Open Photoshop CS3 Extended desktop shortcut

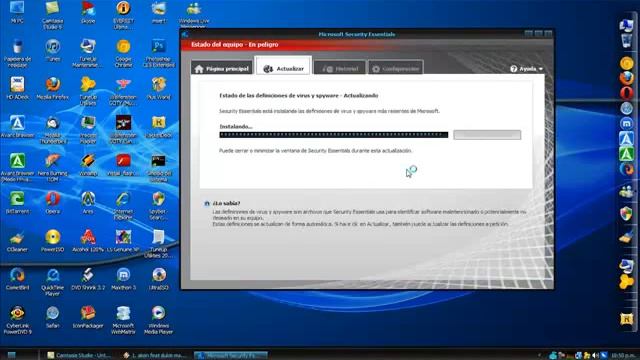click(x=159, y=53)
